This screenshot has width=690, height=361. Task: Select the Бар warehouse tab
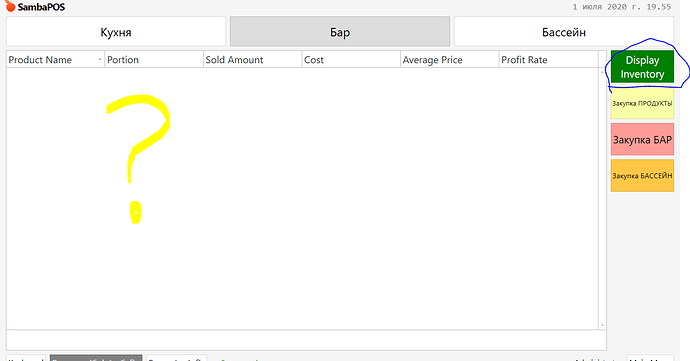coord(340,32)
